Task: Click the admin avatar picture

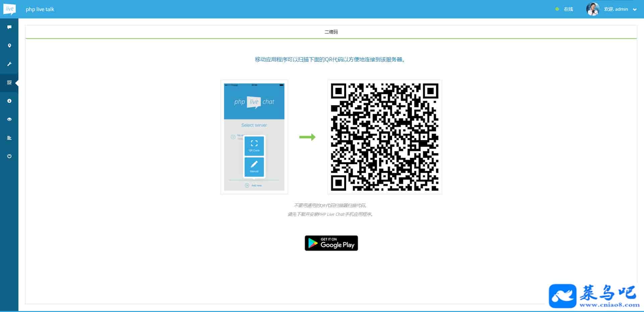Action: click(x=593, y=9)
